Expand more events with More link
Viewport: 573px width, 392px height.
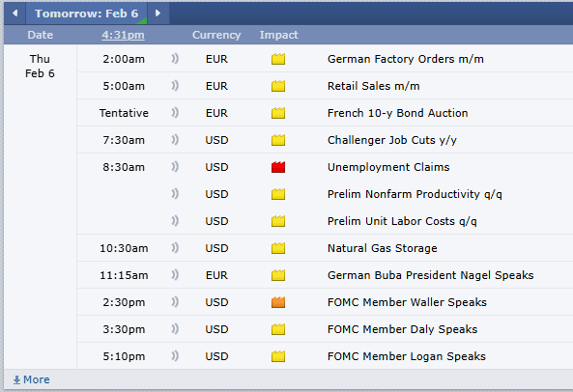point(32,379)
